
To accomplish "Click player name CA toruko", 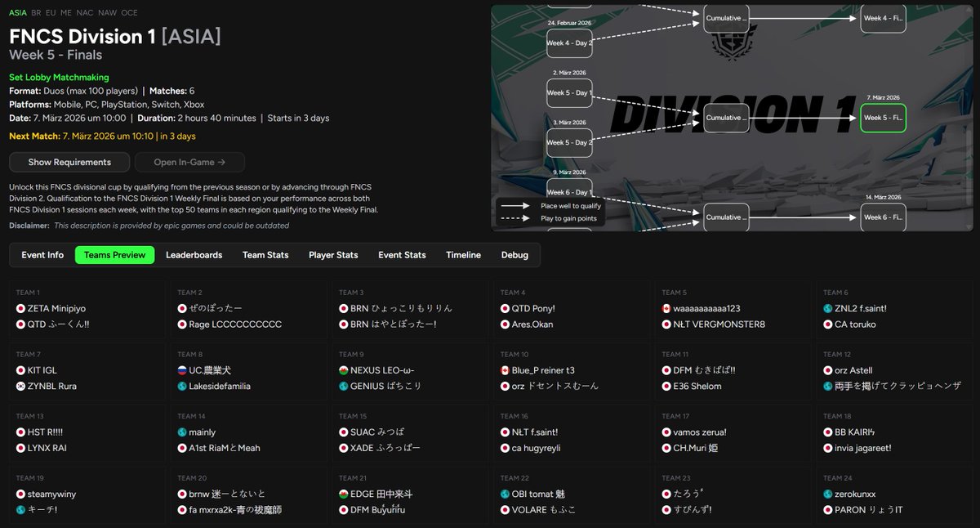I will click(x=855, y=324).
